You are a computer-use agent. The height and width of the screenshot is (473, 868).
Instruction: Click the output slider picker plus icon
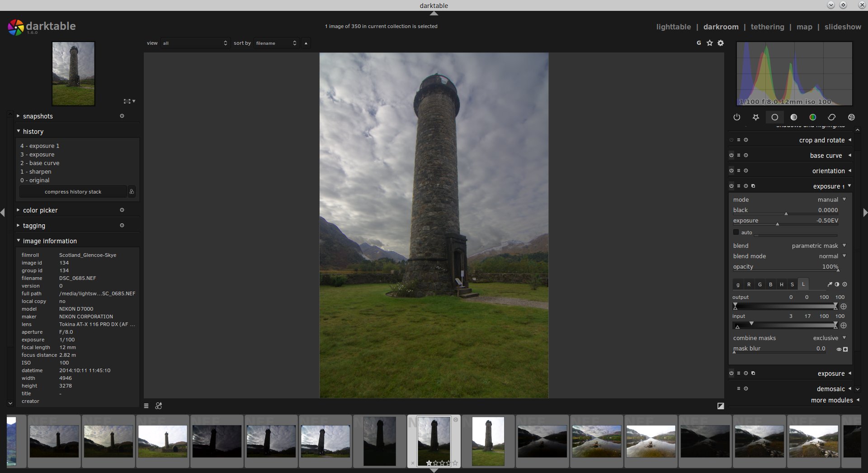[x=844, y=306]
